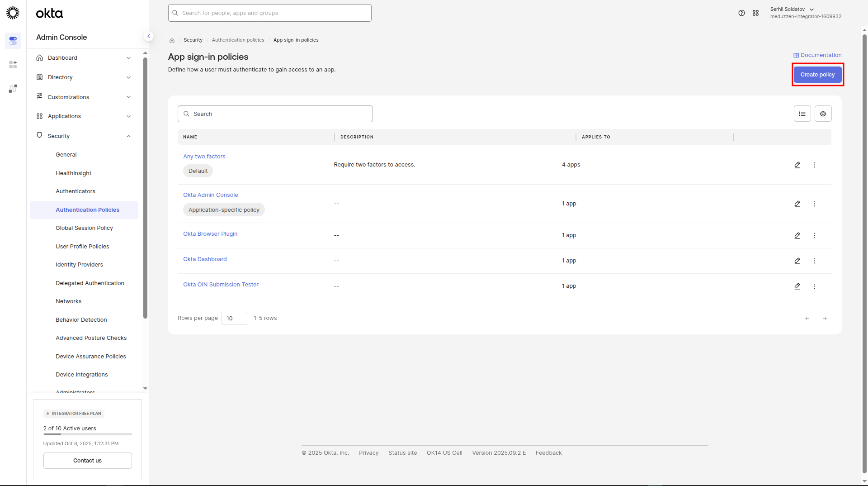Open the Okta Browser Plugin policy link
This screenshot has height=486, width=868.
pos(210,234)
